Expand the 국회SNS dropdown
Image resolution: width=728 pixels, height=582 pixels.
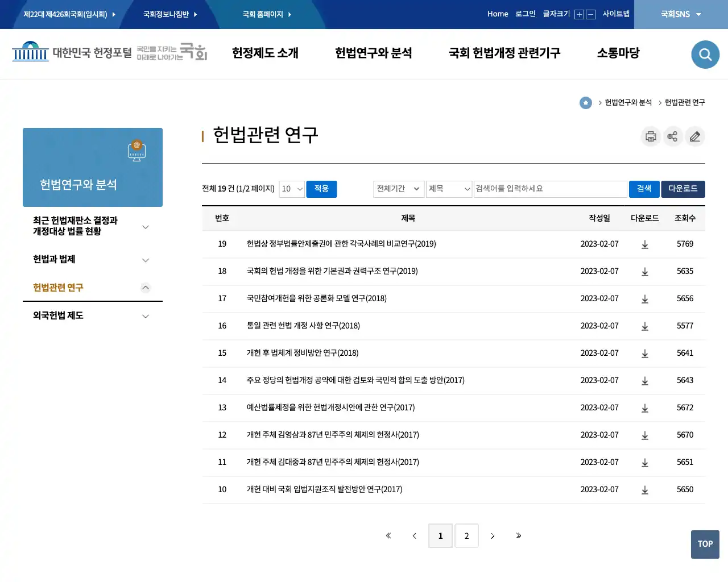point(681,14)
